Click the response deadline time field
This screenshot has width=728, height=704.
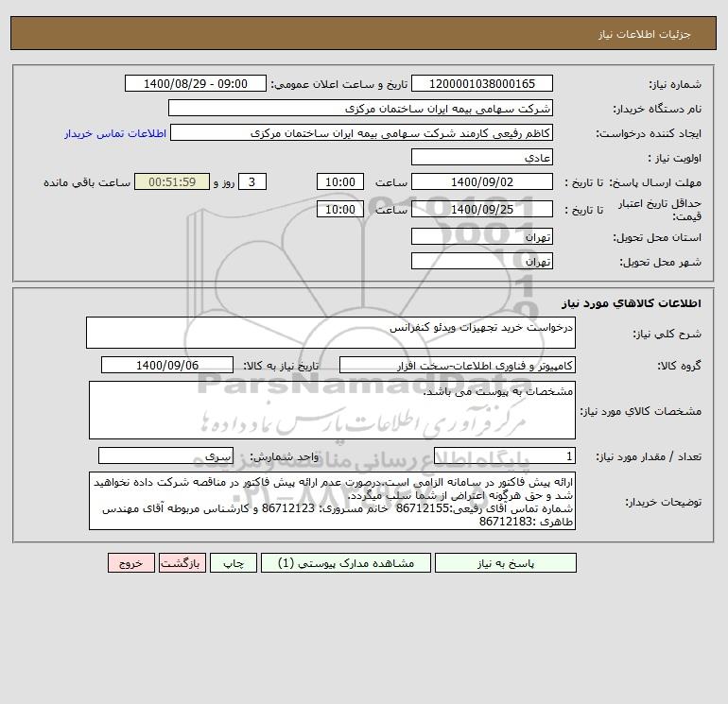[x=339, y=182]
